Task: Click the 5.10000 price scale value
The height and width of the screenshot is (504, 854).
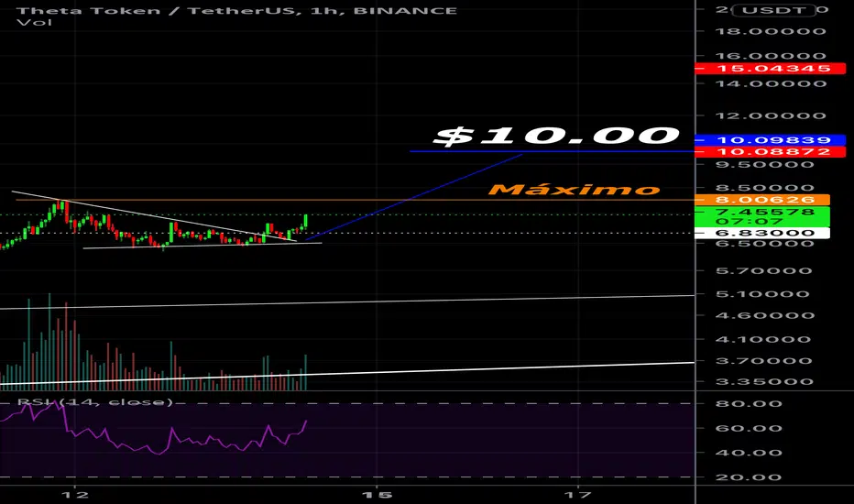Action: point(763,294)
